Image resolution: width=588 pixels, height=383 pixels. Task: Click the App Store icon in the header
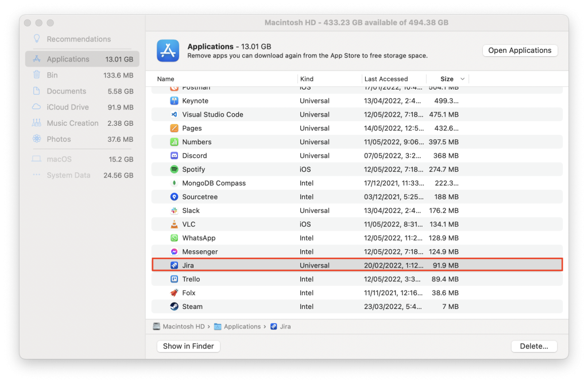pos(168,51)
